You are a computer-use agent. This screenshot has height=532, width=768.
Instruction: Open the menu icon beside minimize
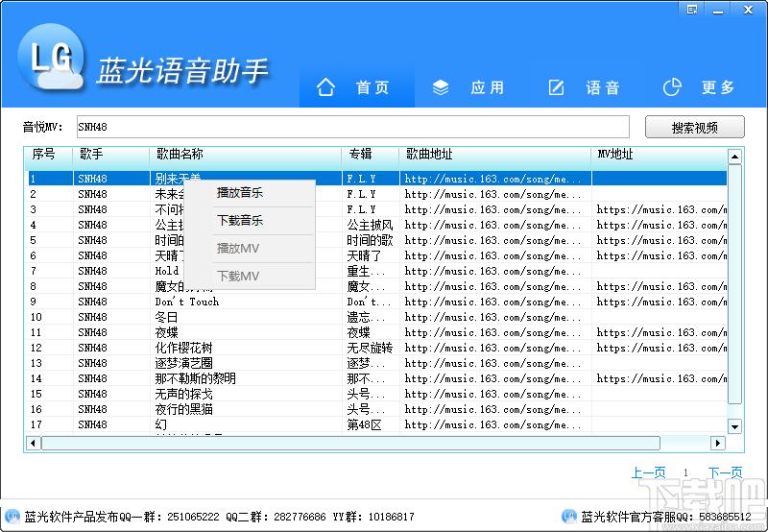pos(692,10)
